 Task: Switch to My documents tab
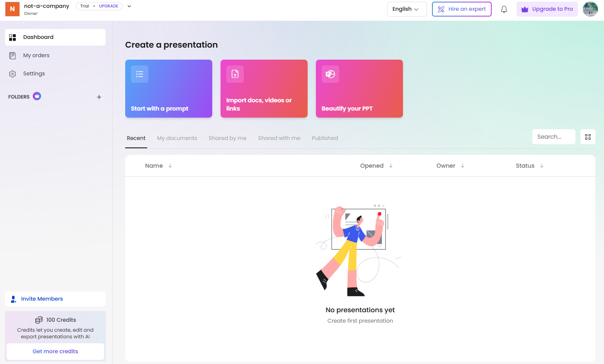(x=177, y=138)
